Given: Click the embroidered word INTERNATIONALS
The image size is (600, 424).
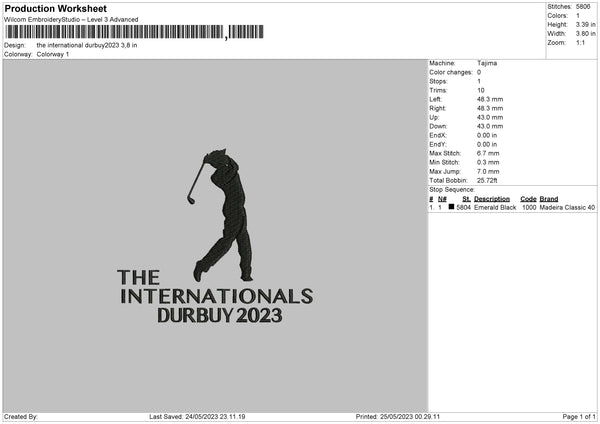Looking at the screenshot, I should click(x=217, y=296).
